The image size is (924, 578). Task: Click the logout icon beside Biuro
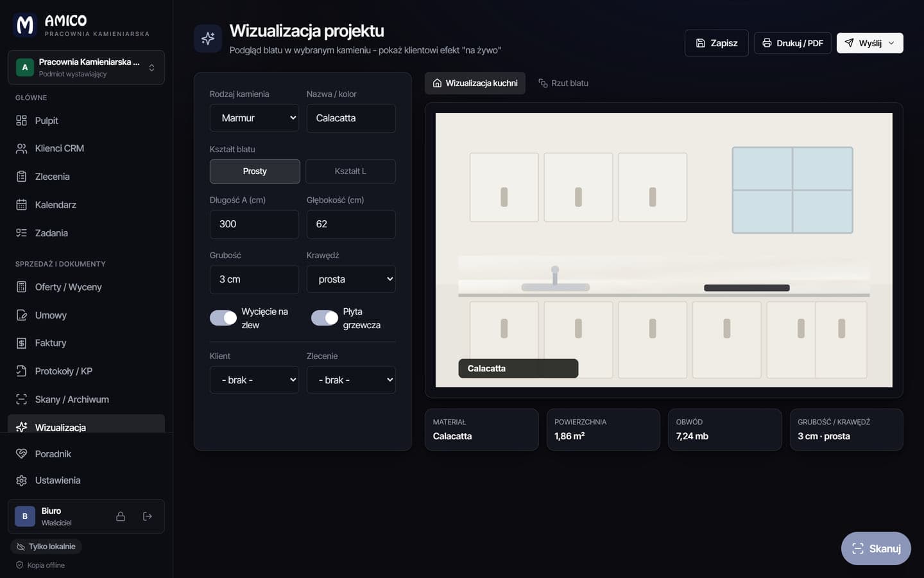click(x=148, y=516)
